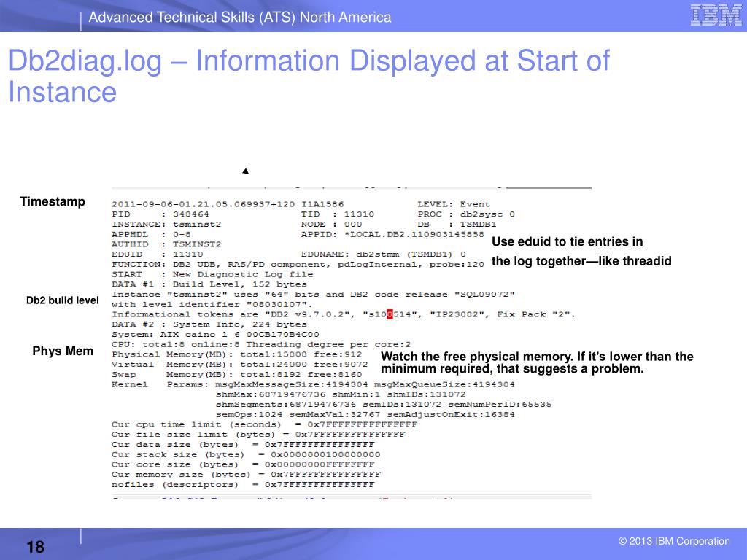Image resolution: width=747 pixels, height=560 pixels.
Task: Click the 'Cur core size (bytes)' line
Action: point(243,464)
